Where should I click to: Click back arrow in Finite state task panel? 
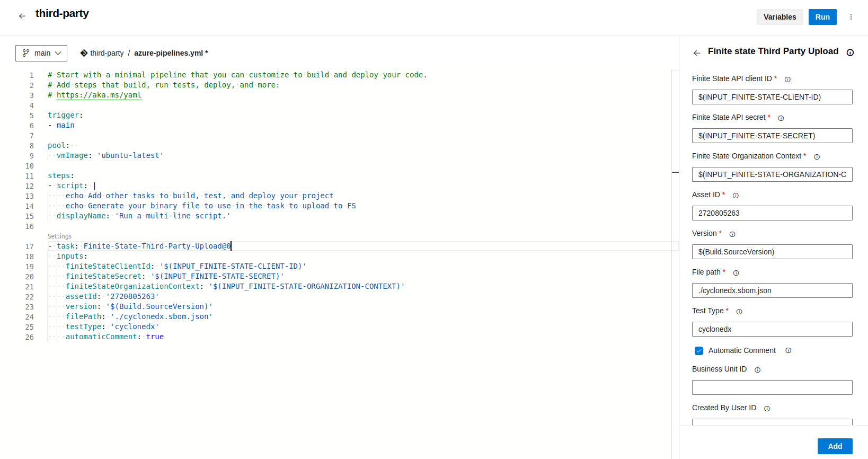[x=697, y=53]
